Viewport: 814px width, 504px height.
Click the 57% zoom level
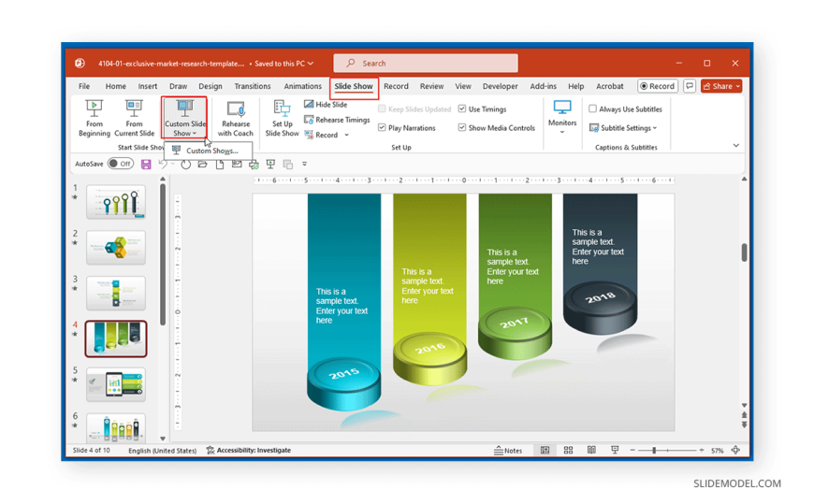point(718,450)
